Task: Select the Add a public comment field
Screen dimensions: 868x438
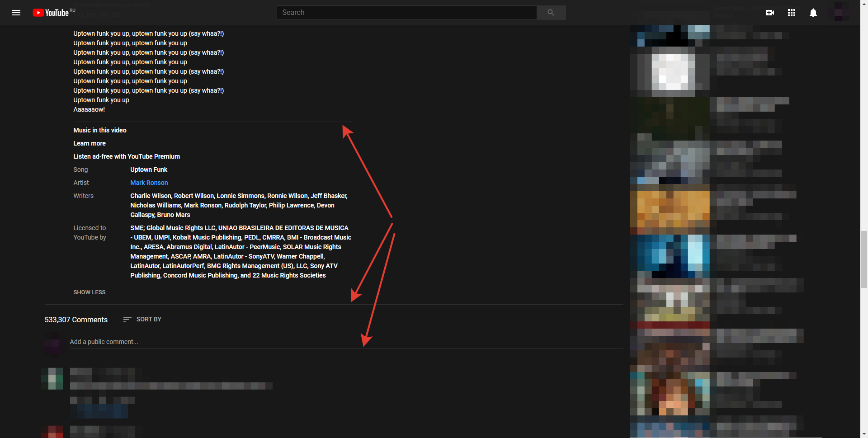Action: [104, 342]
